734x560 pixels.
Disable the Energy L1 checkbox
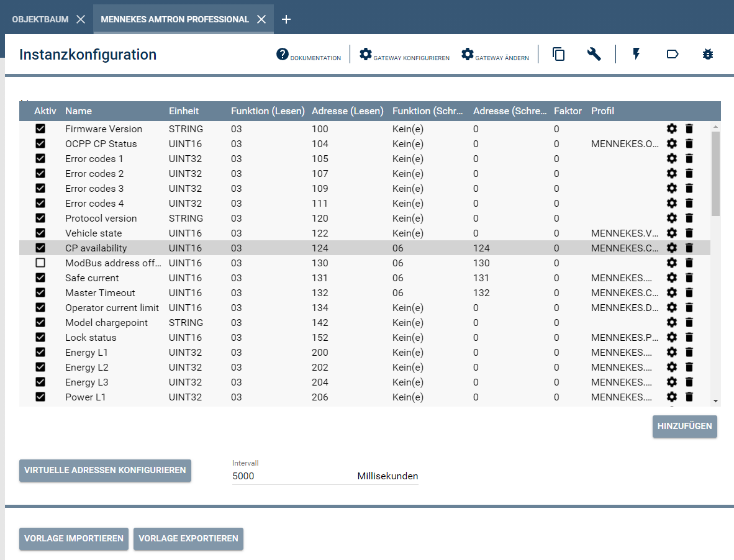(x=40, y=352)
